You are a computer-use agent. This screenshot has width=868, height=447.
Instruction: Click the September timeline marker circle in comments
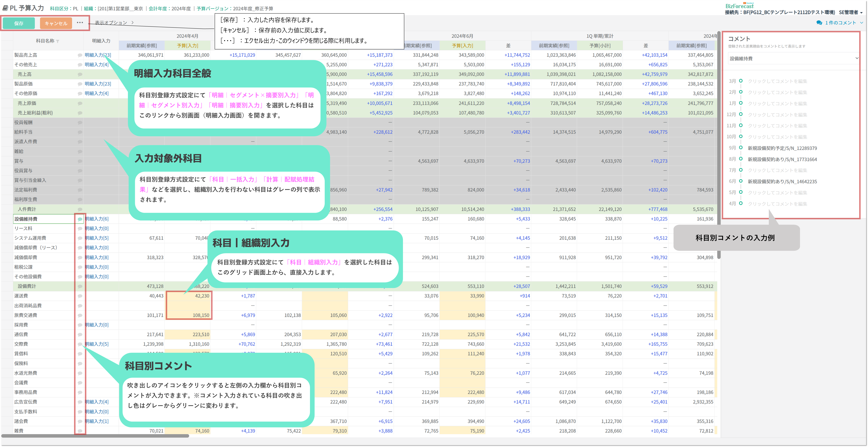pyautogui.click(x=741, y=148)
